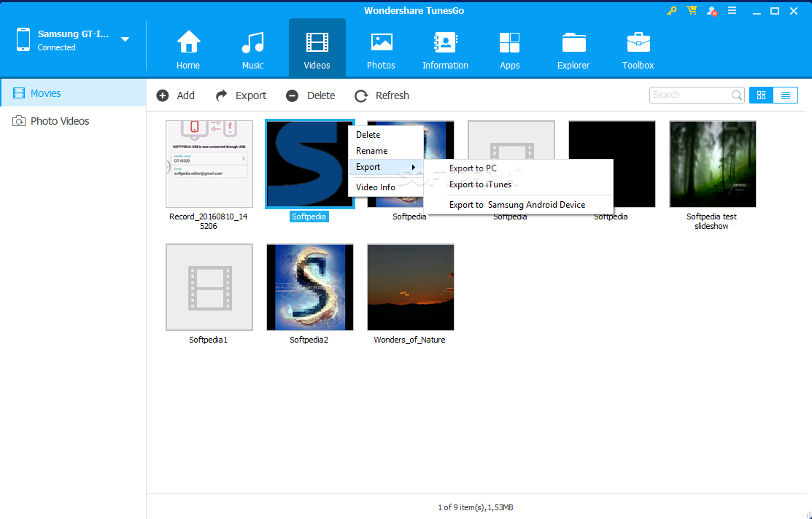Switch to the Apps section
The image size is (812, 519).
pos(509,50)
